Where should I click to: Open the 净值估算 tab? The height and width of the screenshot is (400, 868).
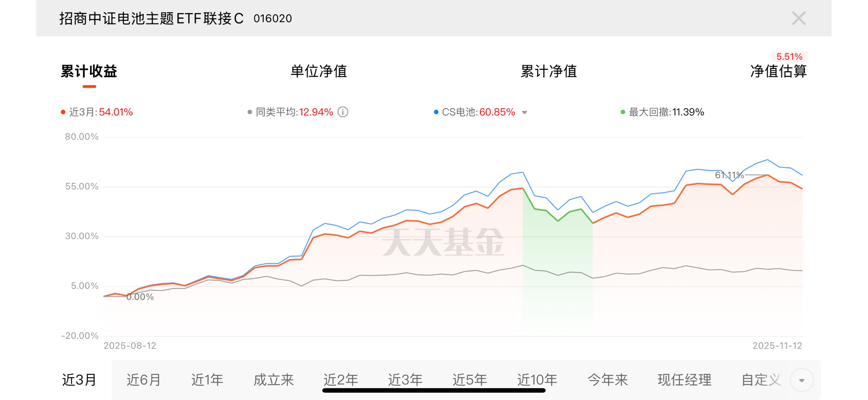(x=778, y=71)
